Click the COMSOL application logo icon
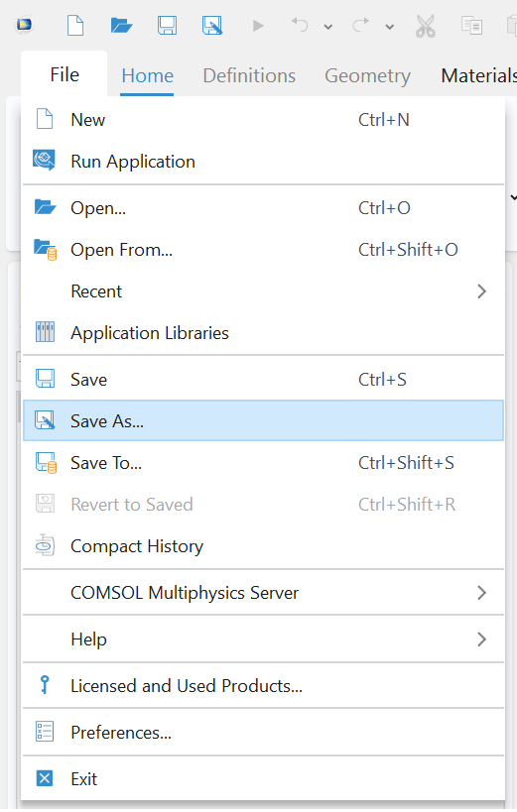This screenshot has height=812, width=517. point(24,25)
